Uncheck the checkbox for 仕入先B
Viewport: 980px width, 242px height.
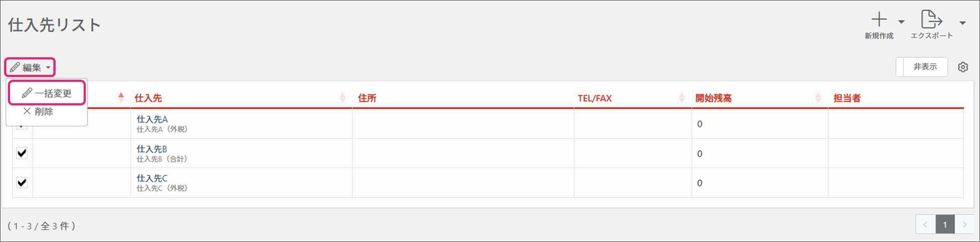point(22,153)
